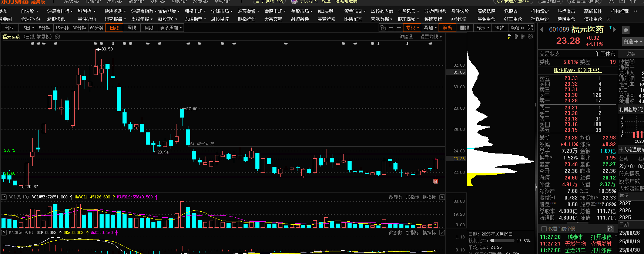Click the T marker beside stock name
The image size is (644, 254).
(x=610, y=28)
